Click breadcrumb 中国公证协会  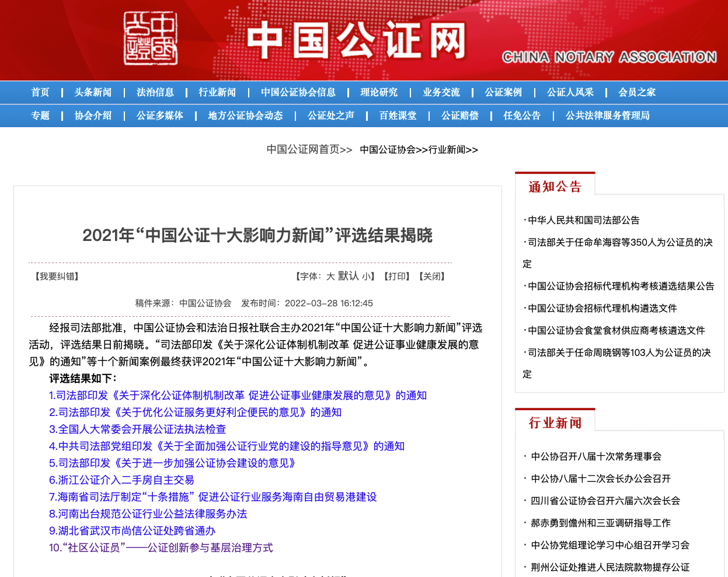point(388,150)
